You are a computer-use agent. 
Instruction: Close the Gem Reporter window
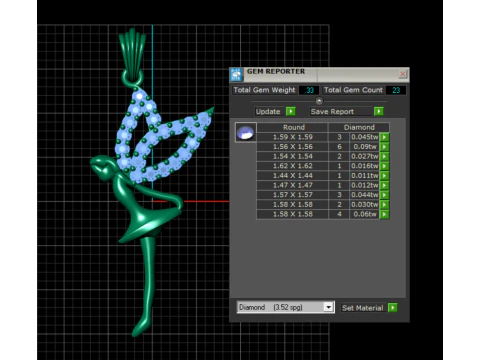402,74
